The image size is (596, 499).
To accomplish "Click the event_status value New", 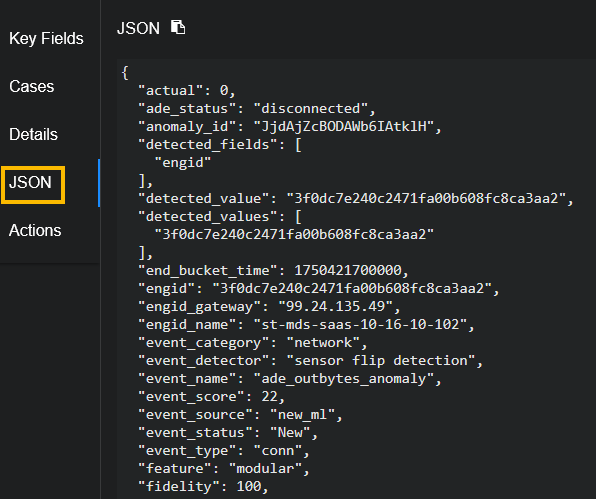I will point(290,432).
